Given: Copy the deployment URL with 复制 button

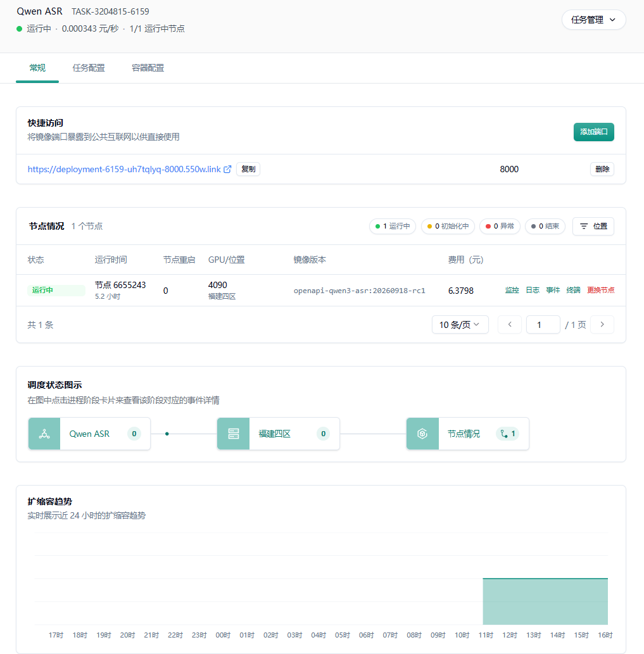Looking at the screenshot, I should [248, 169].
